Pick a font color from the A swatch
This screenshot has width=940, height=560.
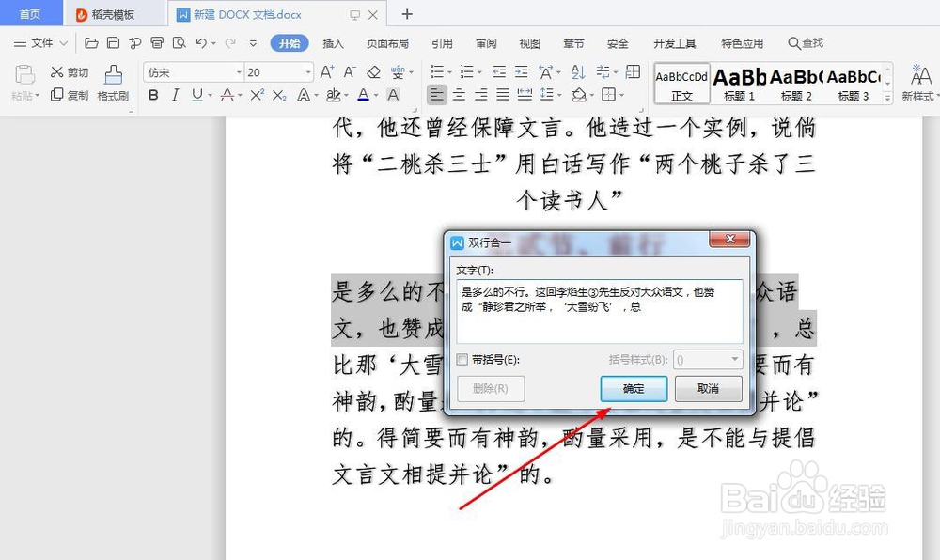pos(362,94)
